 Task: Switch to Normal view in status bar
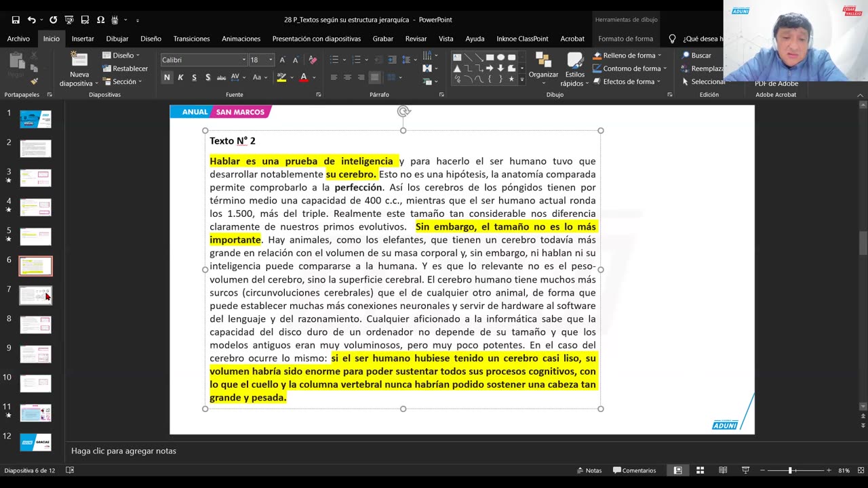[677, 470]
